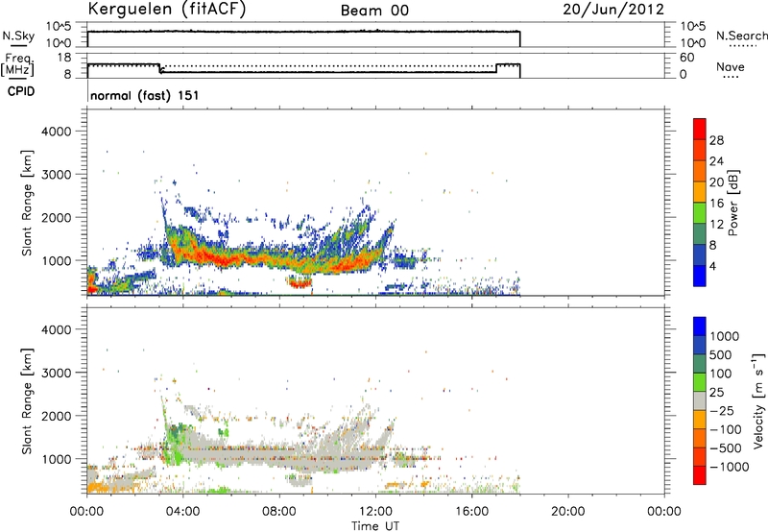Click the blue bottom segment of Power colorbar

point(700,276)
